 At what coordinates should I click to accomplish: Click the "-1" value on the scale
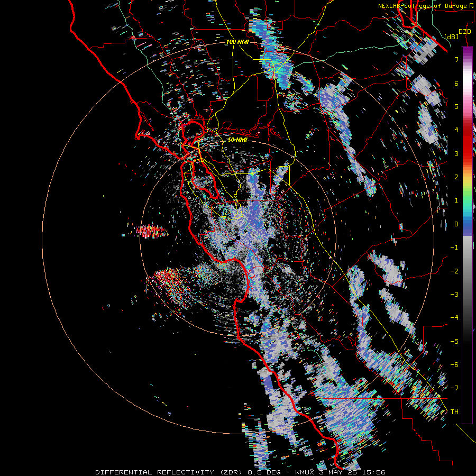point(454,248)
